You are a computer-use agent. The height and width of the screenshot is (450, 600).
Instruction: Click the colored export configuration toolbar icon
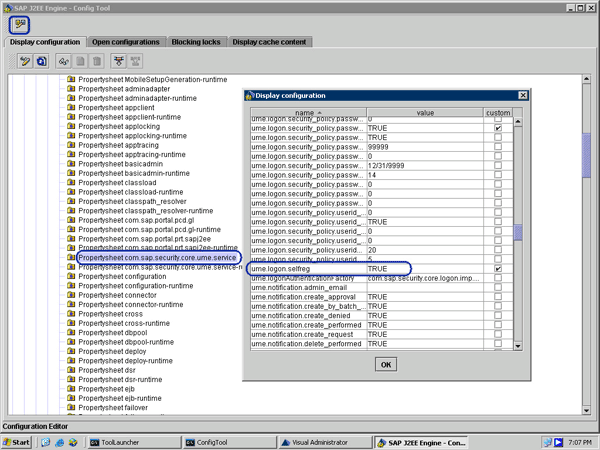click(119, 61)
